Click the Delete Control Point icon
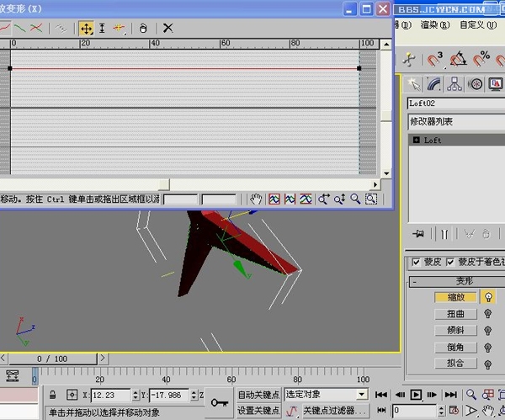This screenshot has height=420, width=505. pos(143,29)
